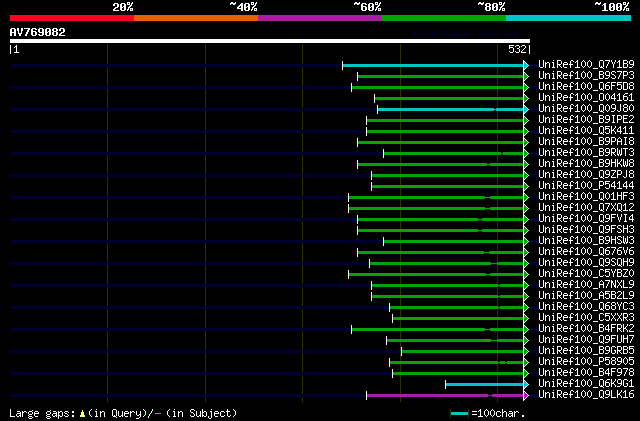
Task: Click the cyan alignment bar for Q7Y1B9
Action: [x=433, y=65]
